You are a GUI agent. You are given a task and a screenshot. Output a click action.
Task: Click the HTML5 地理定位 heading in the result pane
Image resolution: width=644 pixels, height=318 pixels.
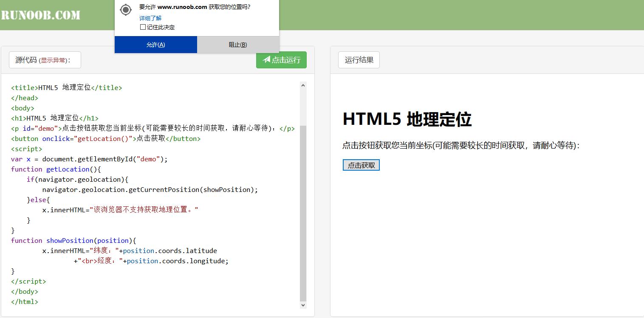pos(407,119)
